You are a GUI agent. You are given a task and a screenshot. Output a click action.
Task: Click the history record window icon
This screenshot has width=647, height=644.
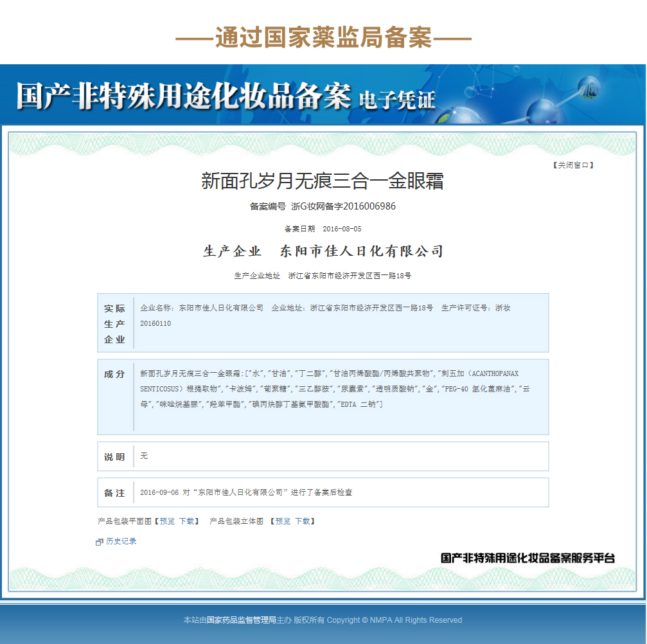click(99, 542)
